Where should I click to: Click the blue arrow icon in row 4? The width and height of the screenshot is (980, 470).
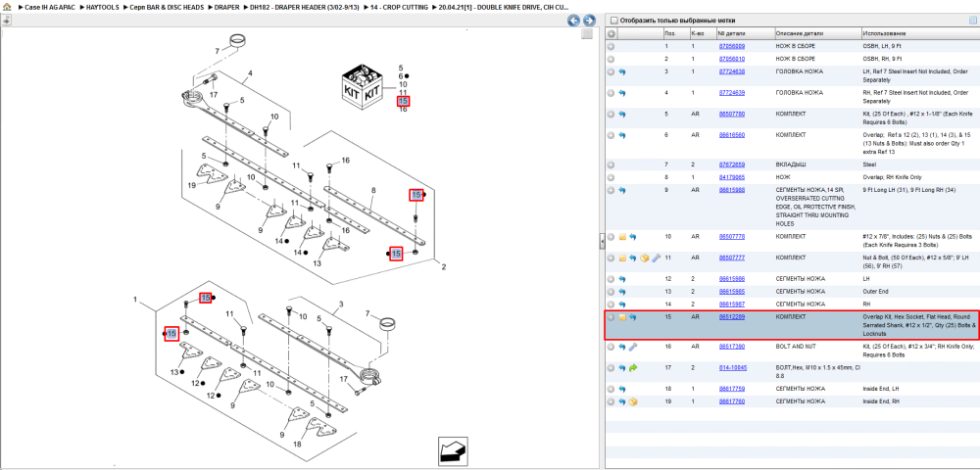pos(622,93)
